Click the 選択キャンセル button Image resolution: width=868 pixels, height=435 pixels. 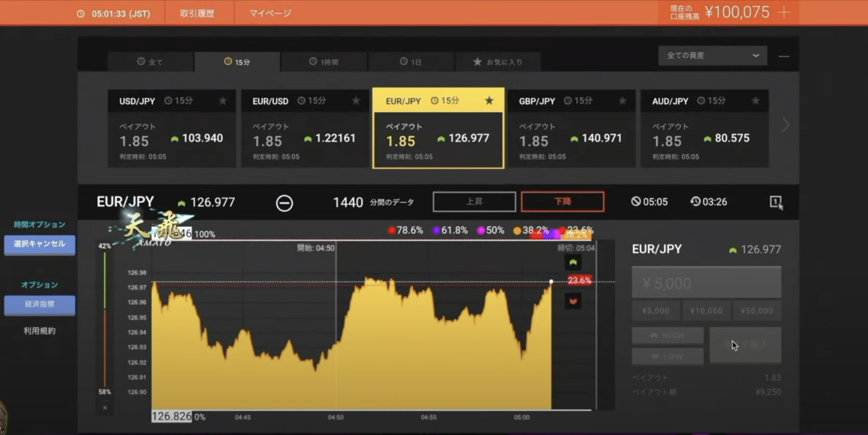coord(40,244)
